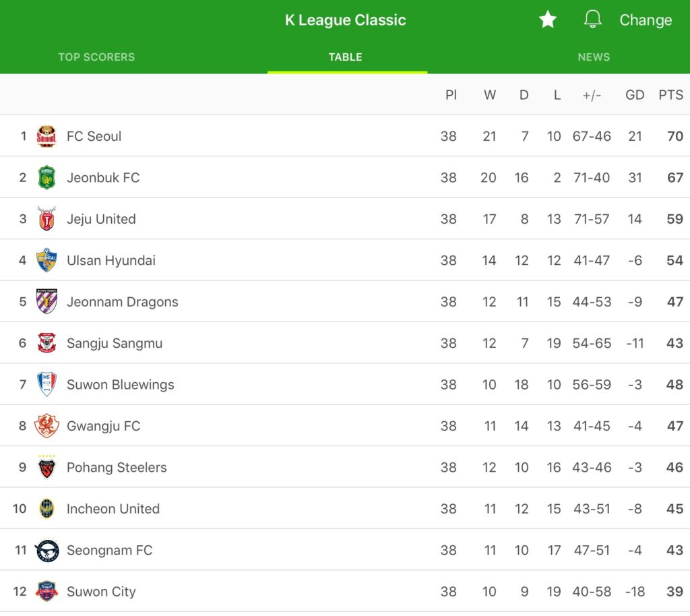The width and height of the screenshot is (690, 616).
Task: Sort by the PTS column header
Action: coord(670,95)
